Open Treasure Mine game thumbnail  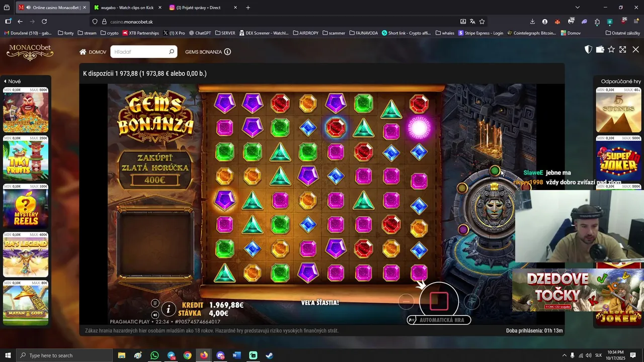[x=26, y=110]
